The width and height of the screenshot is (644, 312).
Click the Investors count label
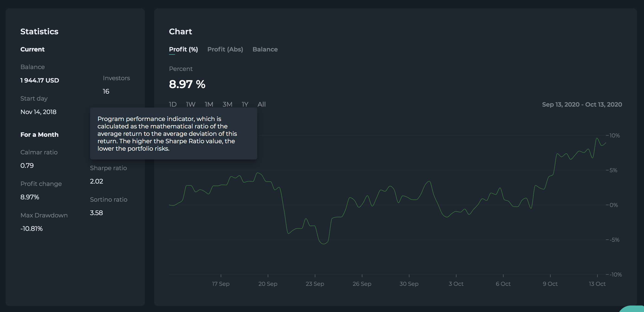(116, 78)
